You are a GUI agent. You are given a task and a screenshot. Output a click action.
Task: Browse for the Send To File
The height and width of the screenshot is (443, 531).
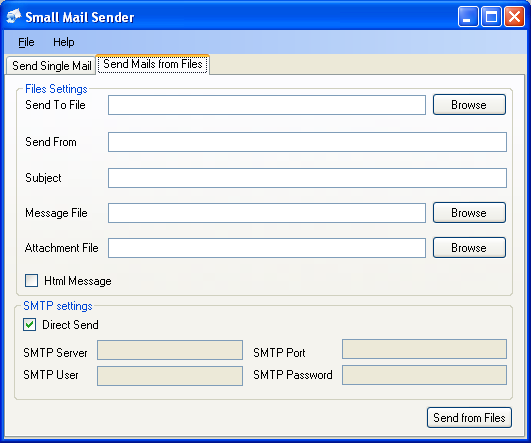pyautogui.click(x=469, y=105)
